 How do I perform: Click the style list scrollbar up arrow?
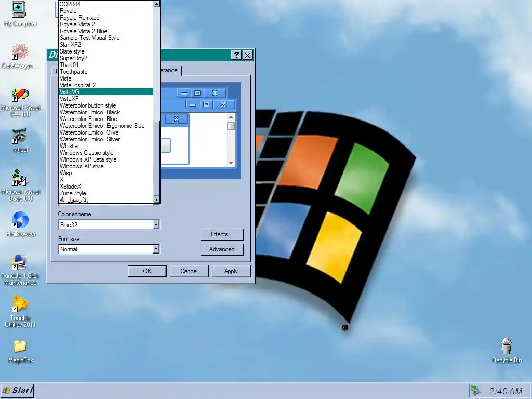point(156,4)
